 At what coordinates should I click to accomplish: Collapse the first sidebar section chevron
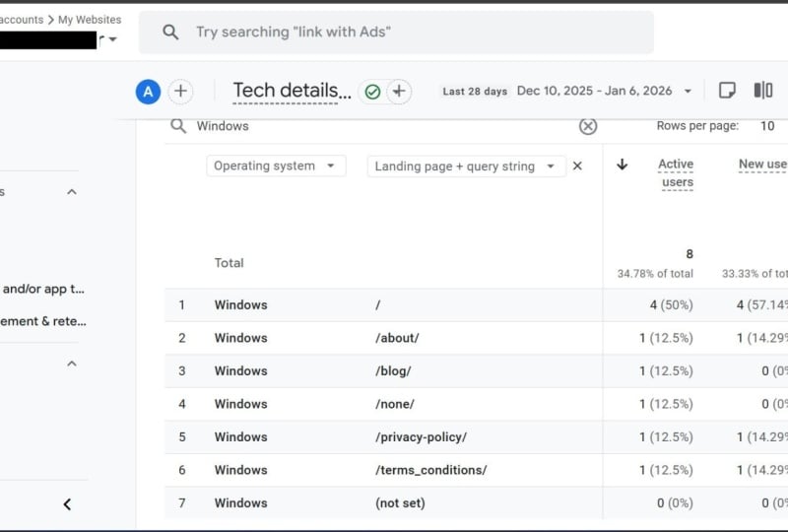72,192
